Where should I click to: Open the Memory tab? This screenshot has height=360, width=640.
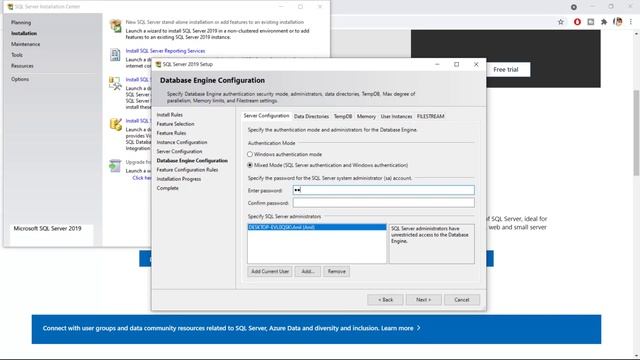tap(366, 116)
